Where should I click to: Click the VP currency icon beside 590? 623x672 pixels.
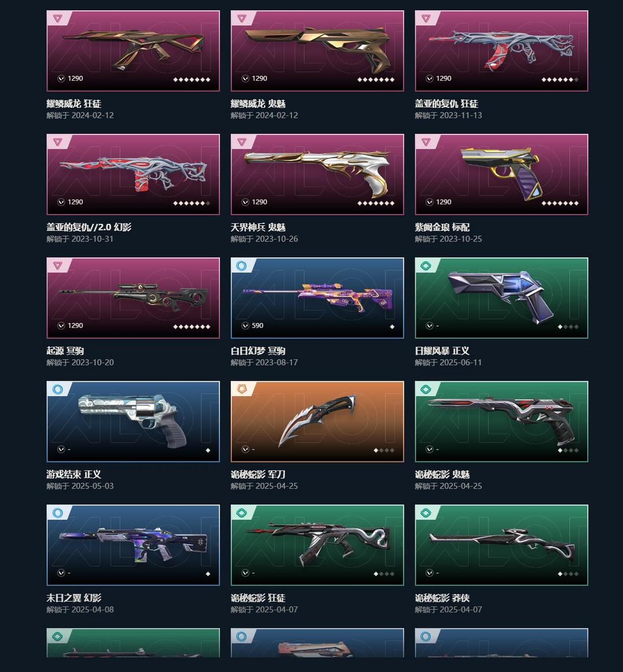[x=245, y=326]
